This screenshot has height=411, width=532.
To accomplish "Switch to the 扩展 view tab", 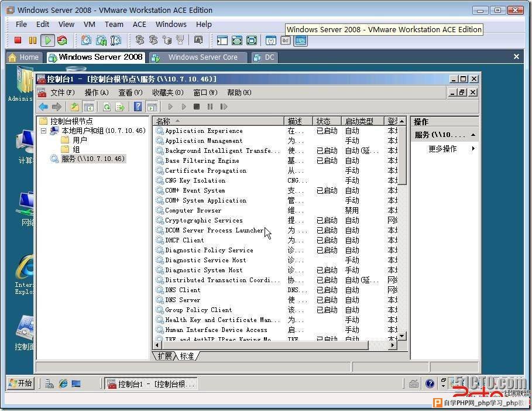I will point(164,356).
